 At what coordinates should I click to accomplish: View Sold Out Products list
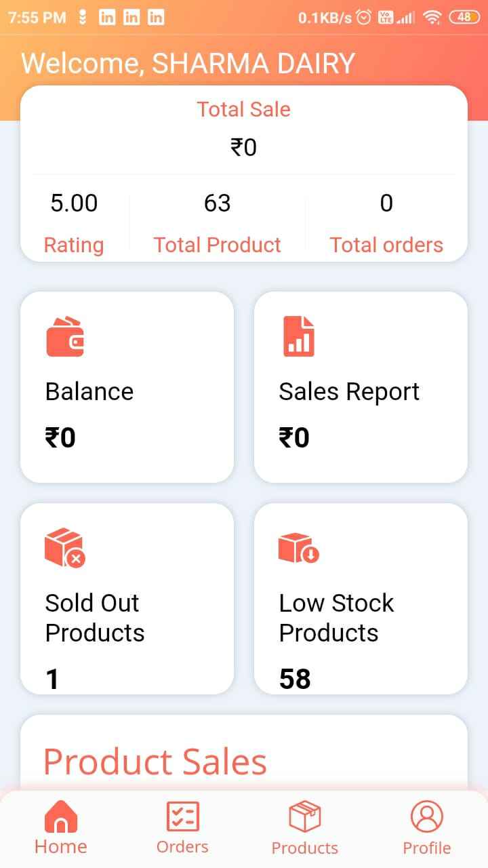(x=95, y=618)
